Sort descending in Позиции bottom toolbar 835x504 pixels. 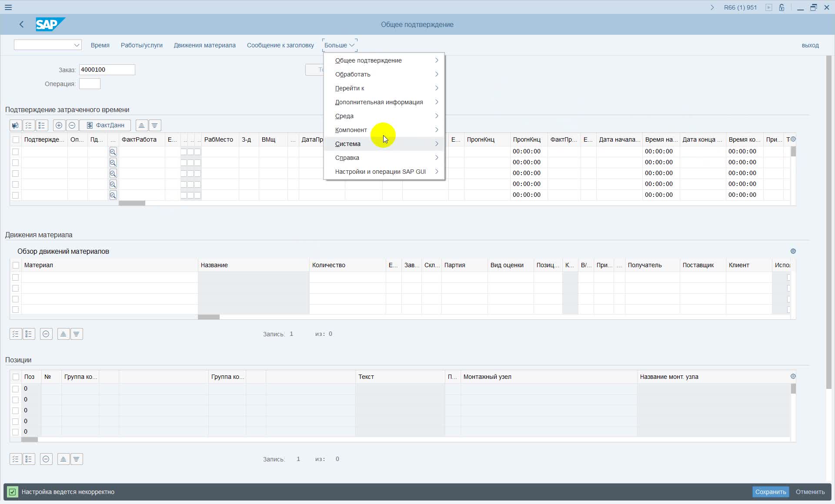[77, 459]
